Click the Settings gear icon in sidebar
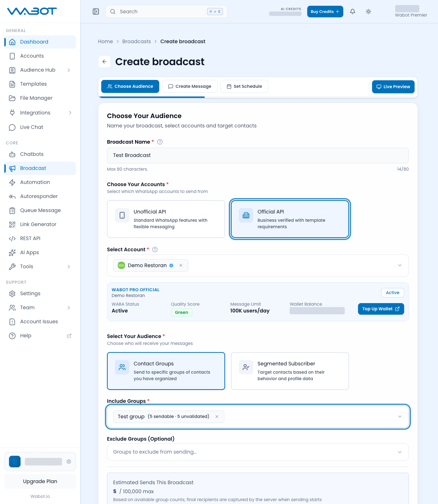Viewport: 438px width, 504px height. coord(12,293)
